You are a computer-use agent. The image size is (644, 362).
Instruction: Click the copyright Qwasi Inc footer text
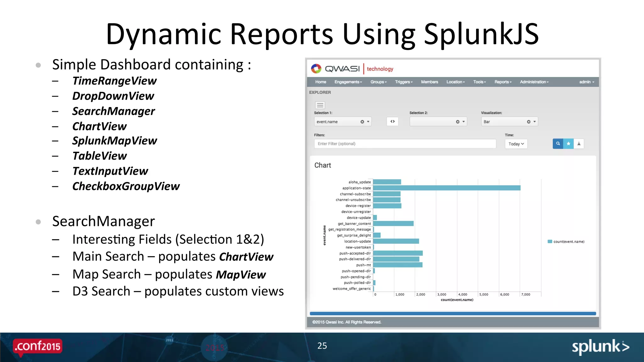pyautogui.click(x=347, y=322)
